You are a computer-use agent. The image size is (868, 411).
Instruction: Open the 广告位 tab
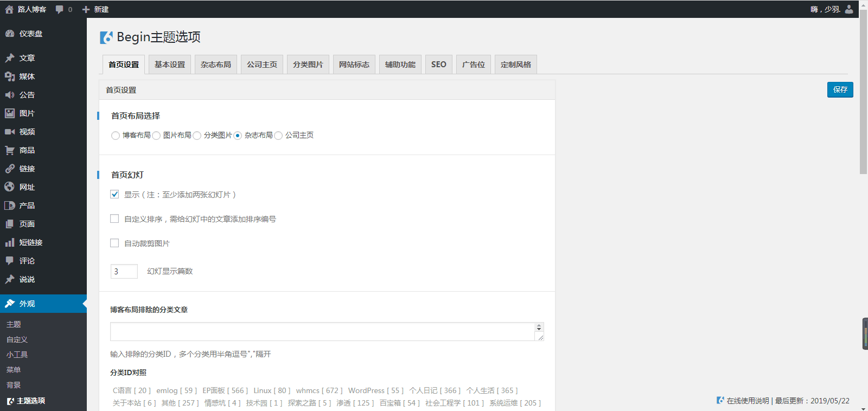point(474,65)
